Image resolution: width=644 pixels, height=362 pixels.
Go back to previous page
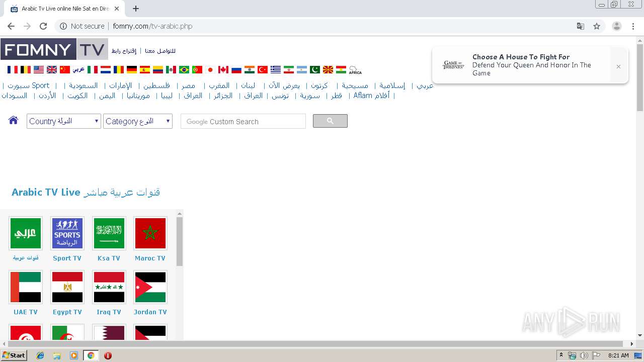coord(11,26)
